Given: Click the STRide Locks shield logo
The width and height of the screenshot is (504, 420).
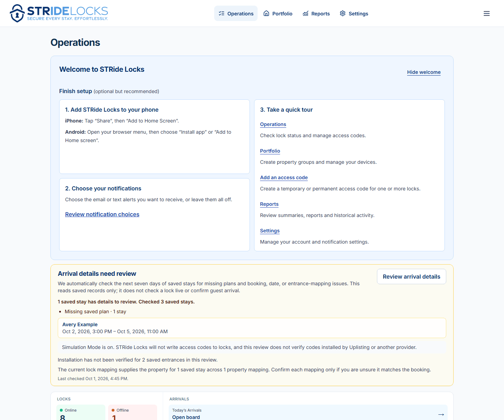Looking at the screenshot, I should [17, 13].
